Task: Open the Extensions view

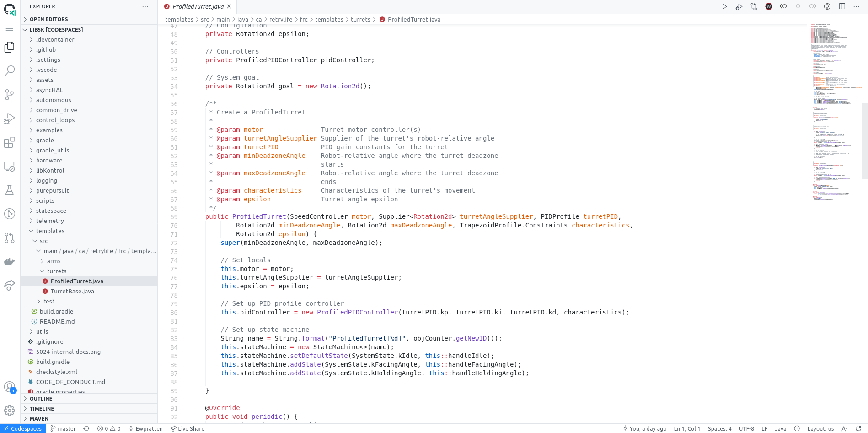Action: click(x=10, y=142)
